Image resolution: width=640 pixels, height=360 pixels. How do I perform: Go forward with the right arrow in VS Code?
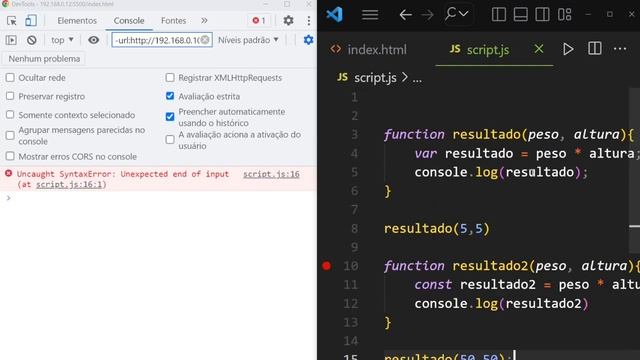point(427,15)
